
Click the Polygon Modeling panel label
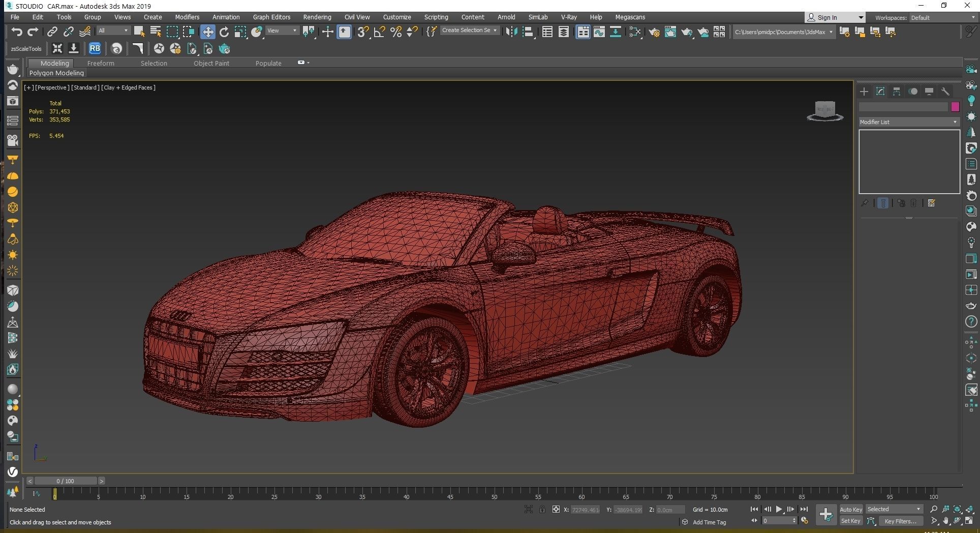56,73
